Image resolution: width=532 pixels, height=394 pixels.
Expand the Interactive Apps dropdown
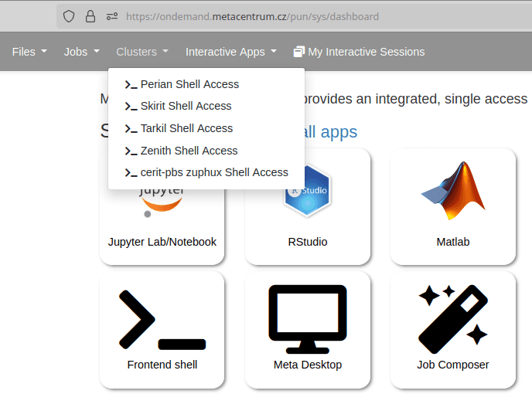230,52
